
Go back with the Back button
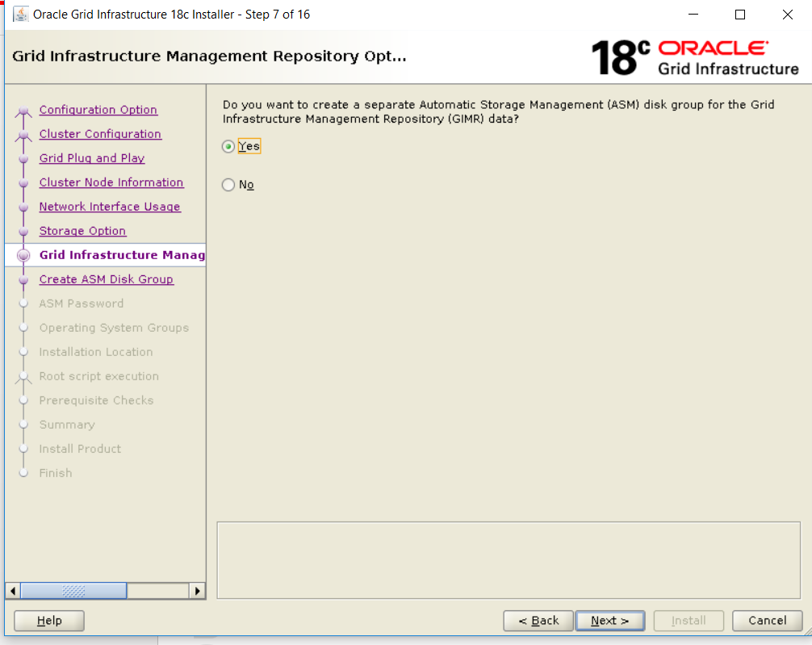point(538,621)
